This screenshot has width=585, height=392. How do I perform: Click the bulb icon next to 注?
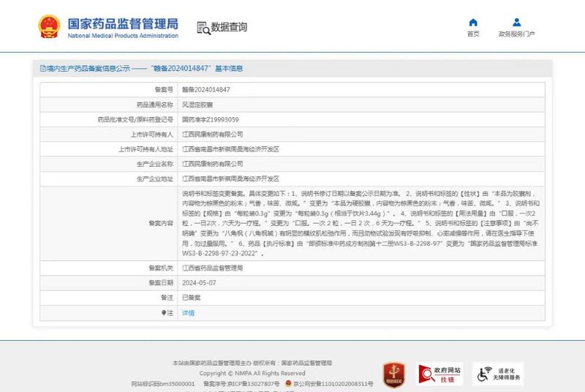pyautogui.click(x=165, y=312)
